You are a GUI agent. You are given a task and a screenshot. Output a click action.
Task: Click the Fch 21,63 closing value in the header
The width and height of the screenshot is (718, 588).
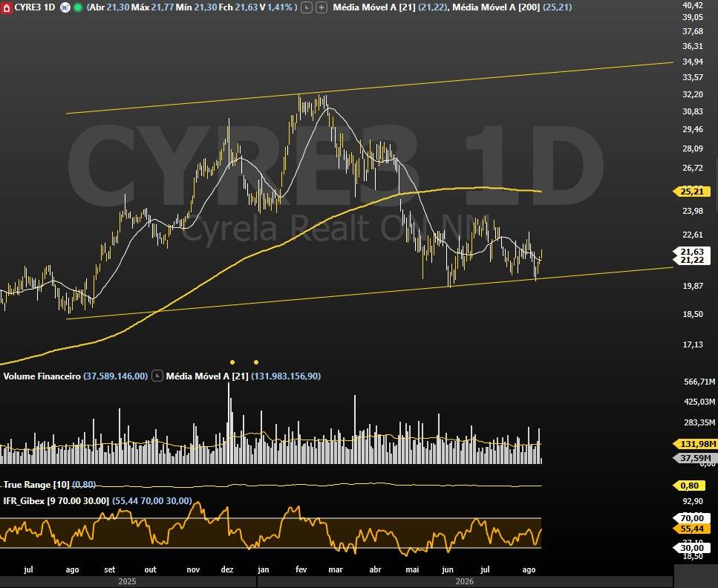pos(238,7)
